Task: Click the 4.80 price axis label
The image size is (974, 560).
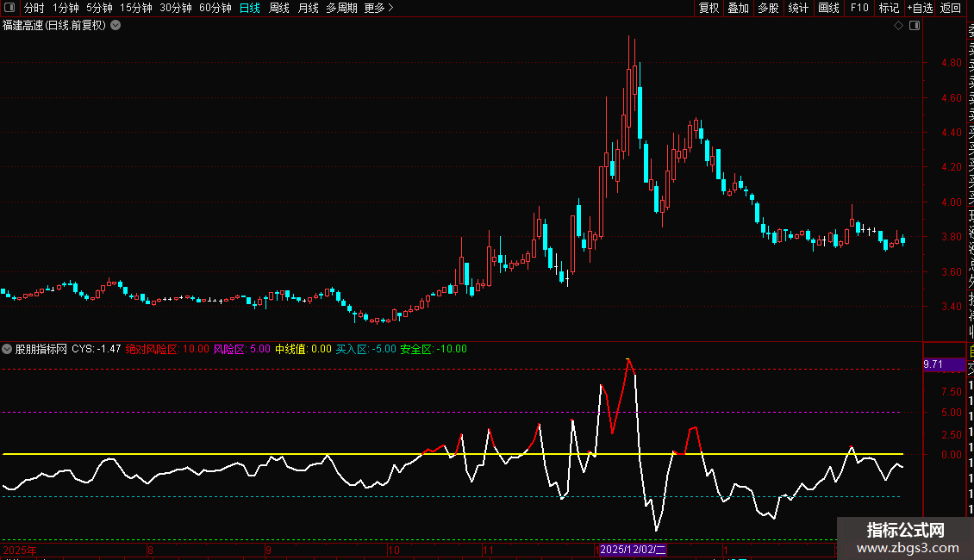Action: (951, 63)
